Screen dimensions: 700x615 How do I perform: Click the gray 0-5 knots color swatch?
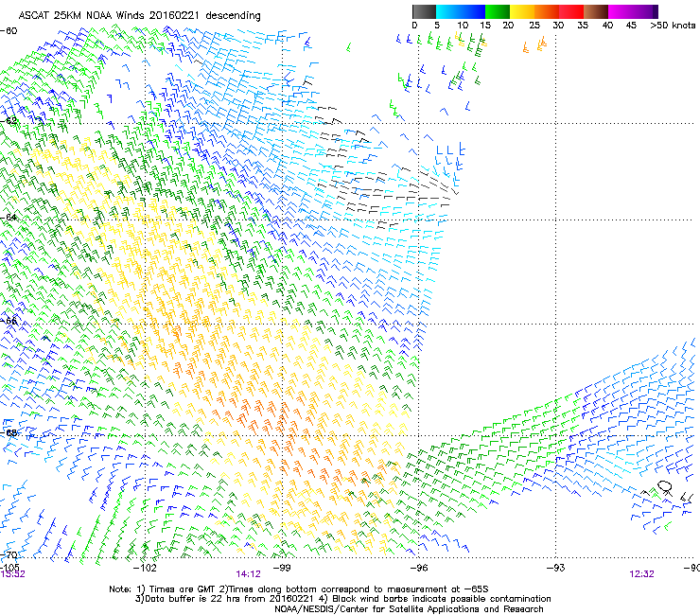click(424, 11)
